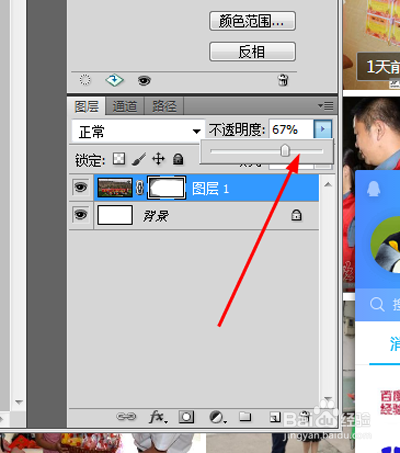Click the apply mask diamond icon
Image resolution: width=400 pixels, height=453 pixels.
click(114, 80)
